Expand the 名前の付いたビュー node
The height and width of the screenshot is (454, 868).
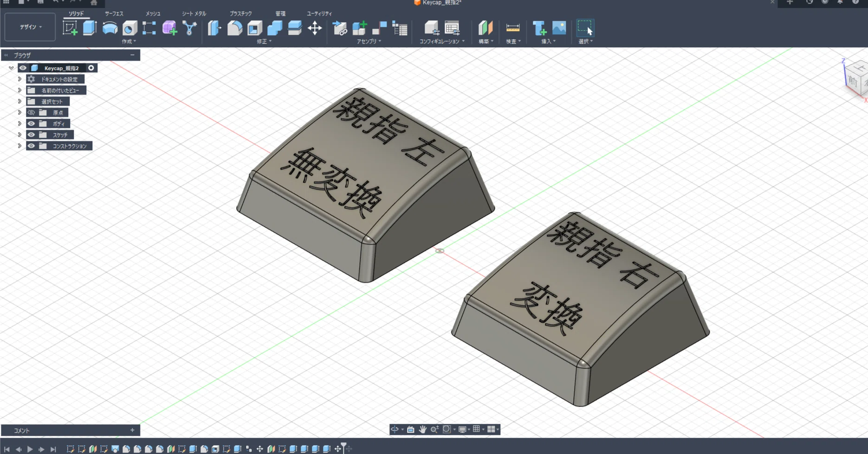click(x=19, y=90)
